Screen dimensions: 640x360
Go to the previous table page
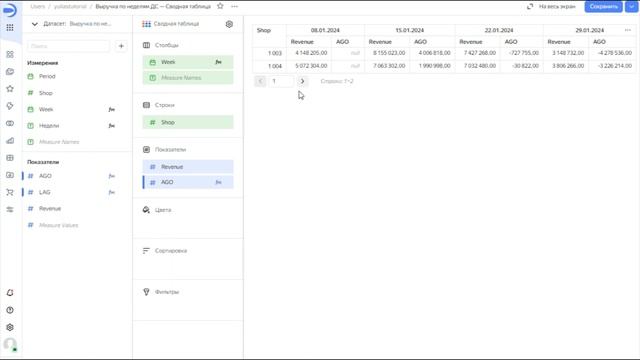[260, 81]
